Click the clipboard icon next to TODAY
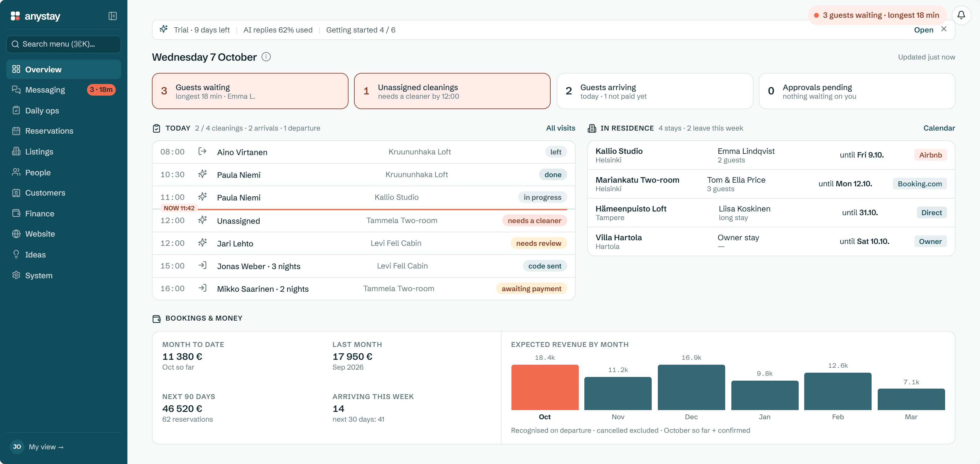 pyautogui.click(x=156, y=128)
